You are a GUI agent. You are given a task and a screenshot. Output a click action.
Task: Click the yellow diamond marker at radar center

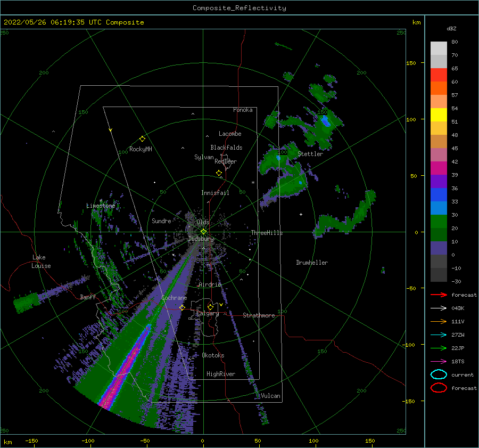(203, 232)
